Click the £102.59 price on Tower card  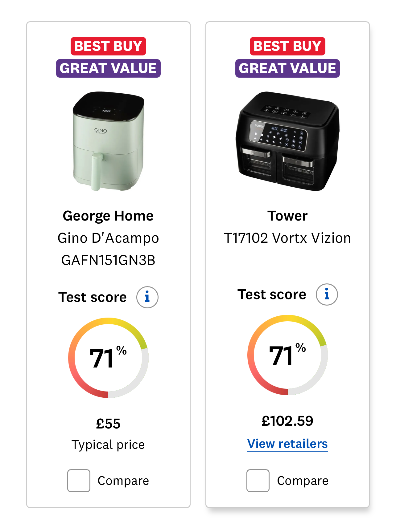[287, 421]
